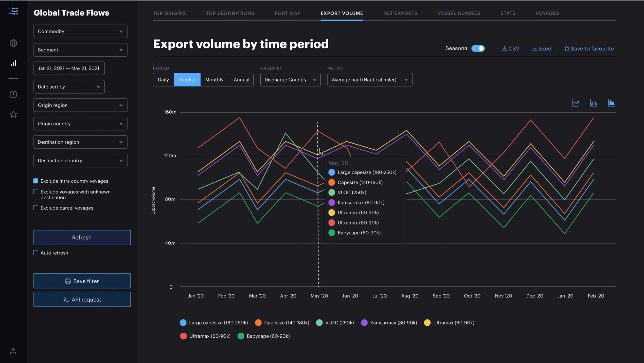
Task: Open the Voyages tab
Action: [x=547, y=13]
